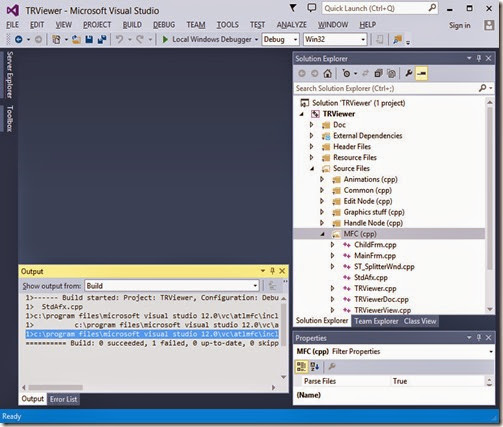
Task: Toggle Alphabetical sort in Properties panel
Action: pyautogui.click(x=315, y=367)
